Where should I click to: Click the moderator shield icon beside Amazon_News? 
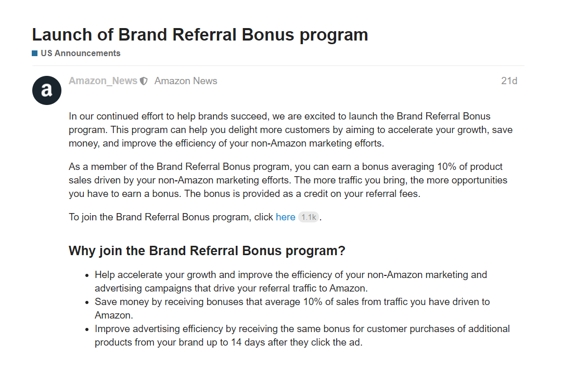pyautogui.click(x=144, y=81)
